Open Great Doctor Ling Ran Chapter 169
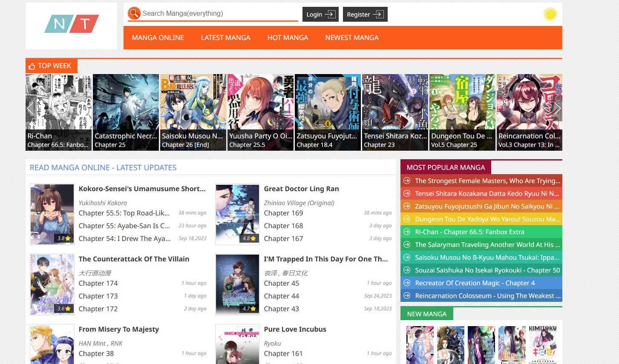Image resolution: width=619 pixels, height=364 pixels. tap(283, 213)
